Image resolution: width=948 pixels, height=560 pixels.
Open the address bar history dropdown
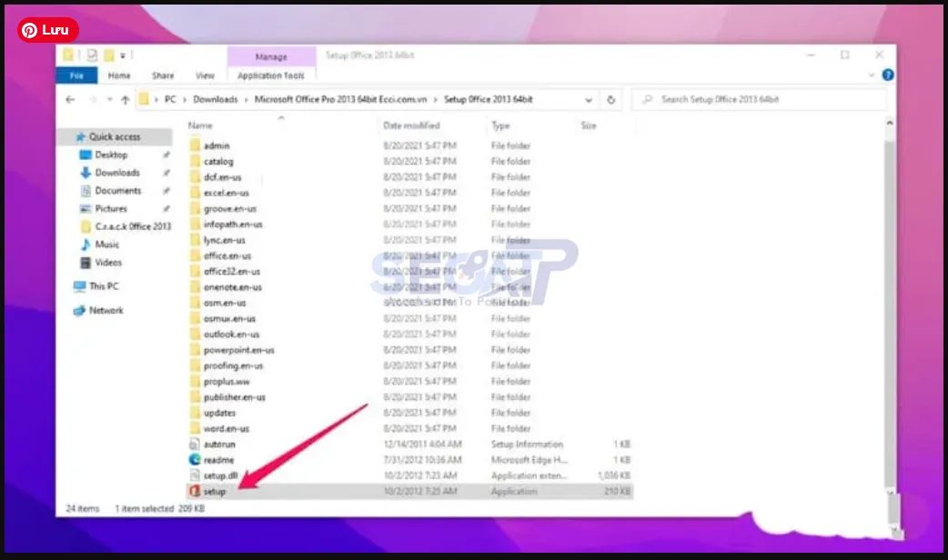tap(590, 100)
